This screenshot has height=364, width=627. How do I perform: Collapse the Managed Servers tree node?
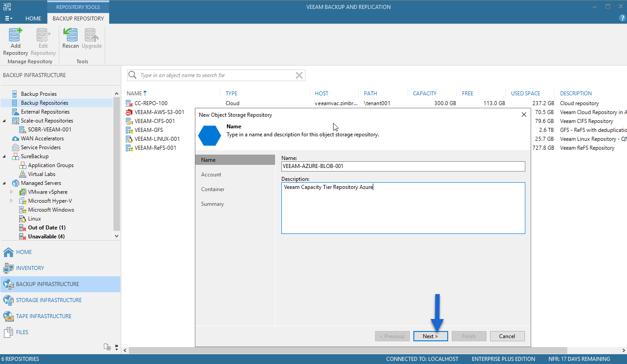point(4,183)
